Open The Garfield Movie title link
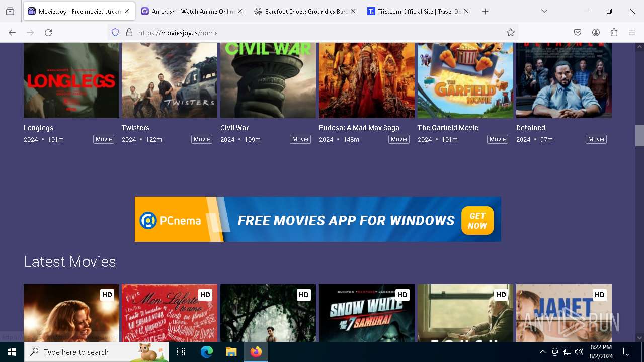This screenshot has width=644, height=362. pyautogui.click(x=448, y=128)
